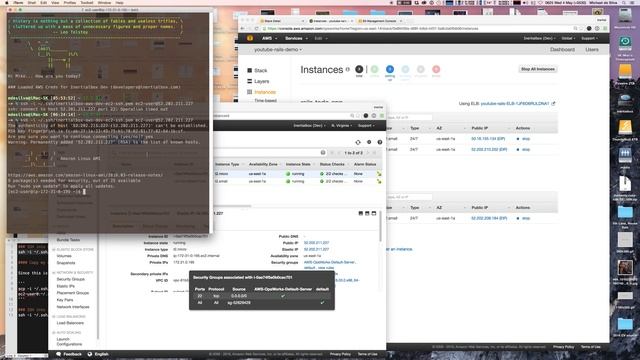Click the rightmost EC2 details pane layout icon
Image resolution: width=640 pixels, height=360 pixels.
pyautogui.click(x=373, y=213)
